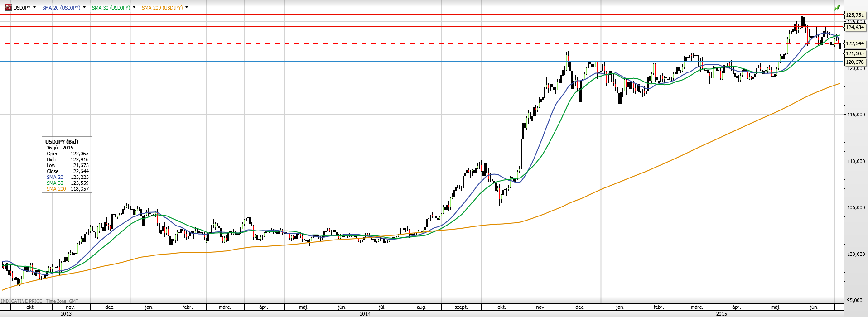Click the 2015 year label on time axis
Image resolution: width=868 pixels, height=317 pixels.
coord(722,314)
